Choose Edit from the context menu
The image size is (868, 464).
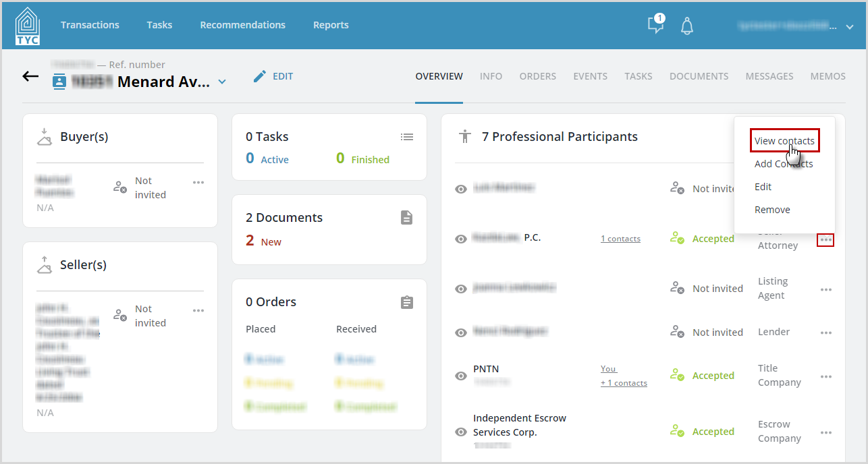[763, 187]
